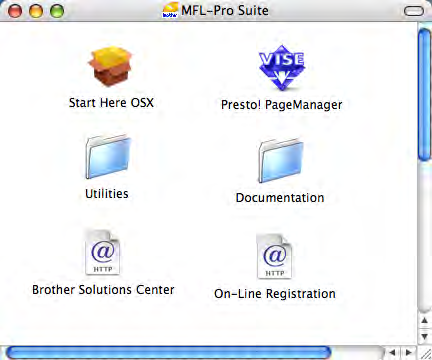Click the vertical scrollbar up arrow
The image size is (432, 360).
[424, 321]
